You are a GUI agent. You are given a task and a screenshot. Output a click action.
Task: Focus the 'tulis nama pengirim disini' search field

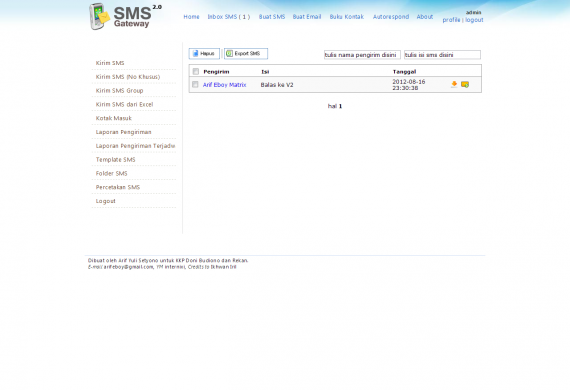(x=362, y=55)
